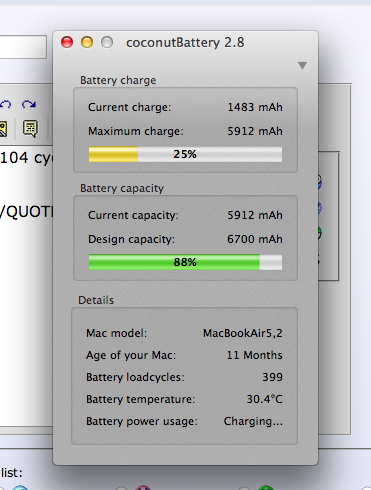This screenshot has height=490, width=371.
Task: Close the coconutBattery window with red button
Action: point(67,42)
